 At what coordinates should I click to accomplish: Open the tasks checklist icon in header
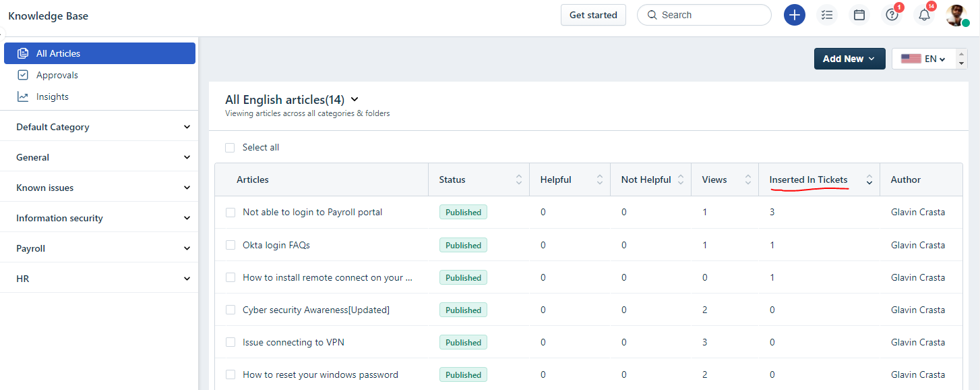827,15
